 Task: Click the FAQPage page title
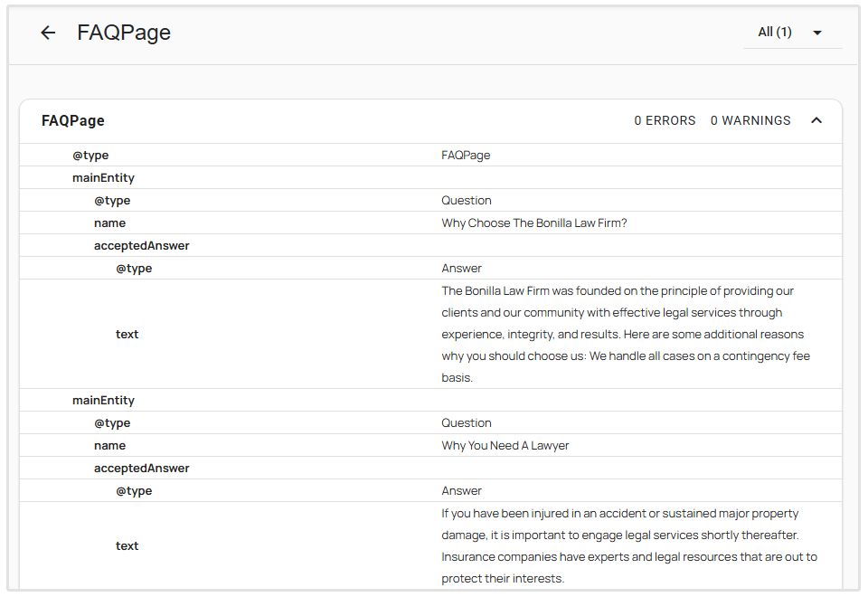coord(124,33)
